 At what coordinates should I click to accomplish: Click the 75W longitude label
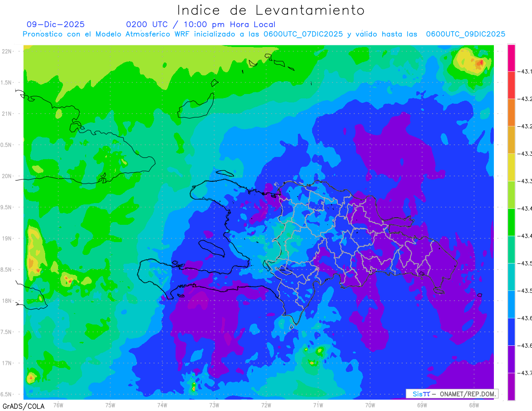[110, 405]
